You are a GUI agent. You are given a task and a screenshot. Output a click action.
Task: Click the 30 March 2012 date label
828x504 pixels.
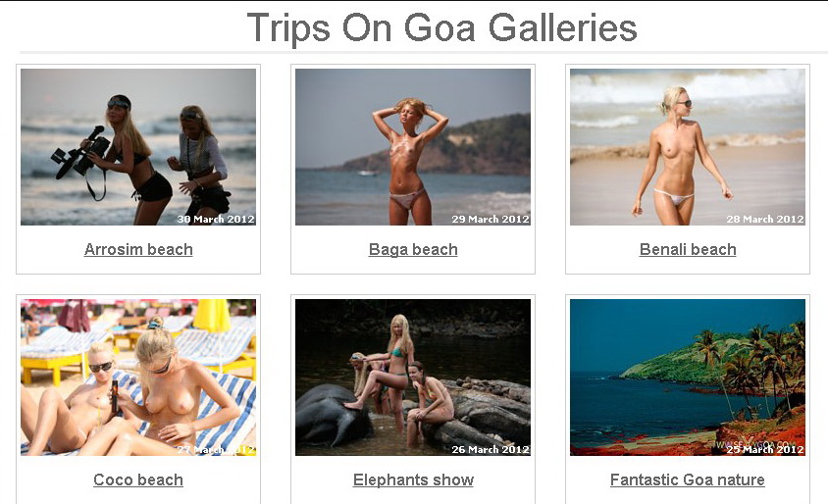click(x=216, y=219)
